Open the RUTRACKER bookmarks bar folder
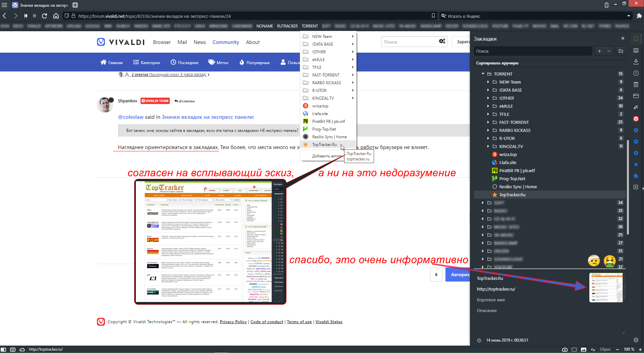Image resolution: width=644 pixels, height=353 pixels. click(x=287, y=26)
